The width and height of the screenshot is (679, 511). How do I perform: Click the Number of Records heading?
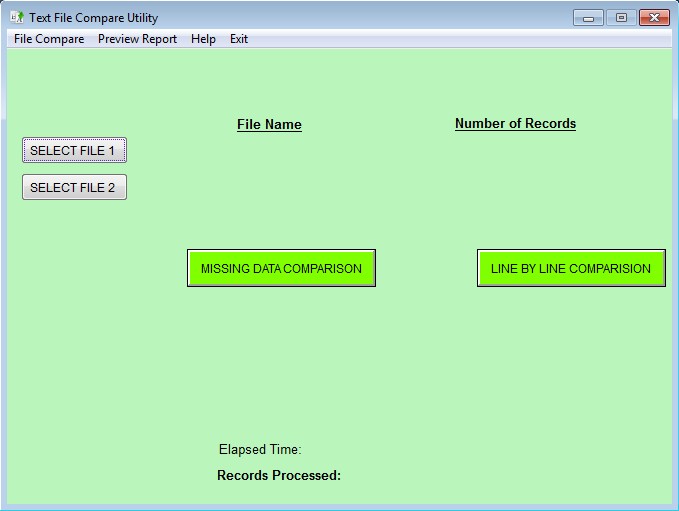click(515, 123)
